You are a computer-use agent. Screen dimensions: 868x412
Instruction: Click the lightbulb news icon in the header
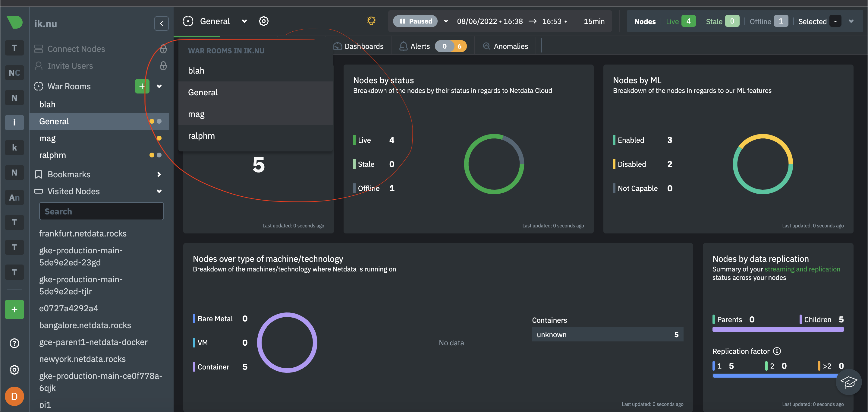point(371,21)
